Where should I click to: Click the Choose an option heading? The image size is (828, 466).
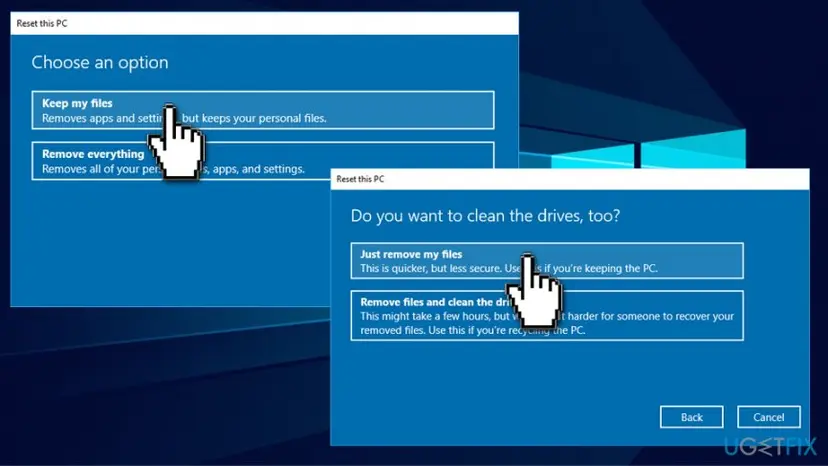100,62
